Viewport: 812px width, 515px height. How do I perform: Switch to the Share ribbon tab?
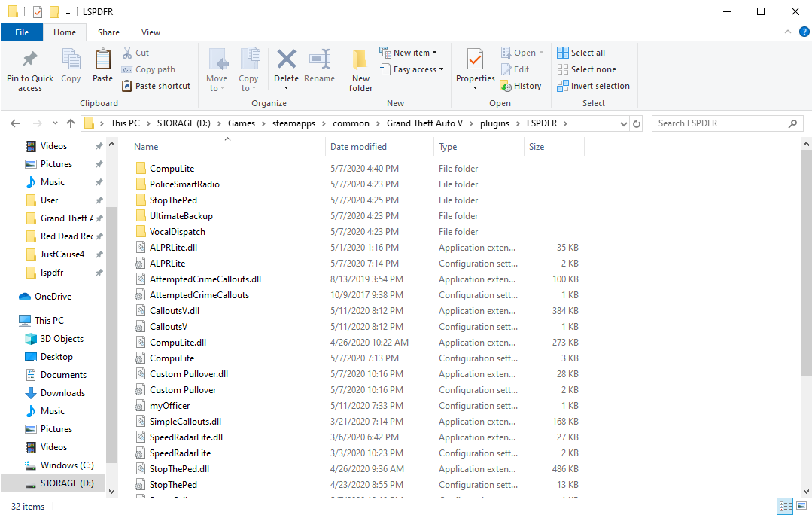109,32
